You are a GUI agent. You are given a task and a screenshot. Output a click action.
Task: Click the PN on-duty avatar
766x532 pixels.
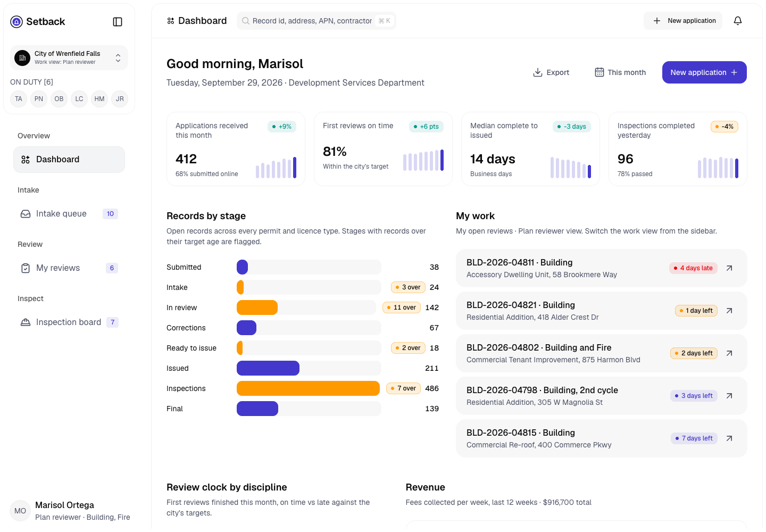[x=39, y=99]
